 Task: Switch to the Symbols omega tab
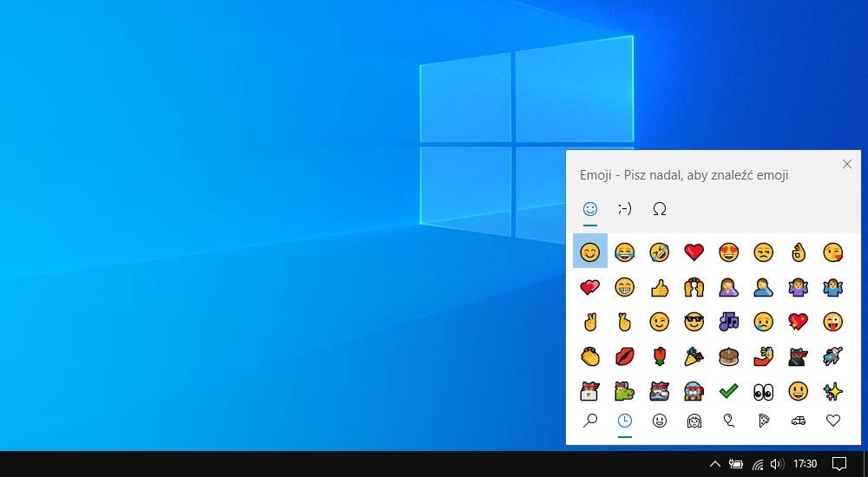[660, 209]
